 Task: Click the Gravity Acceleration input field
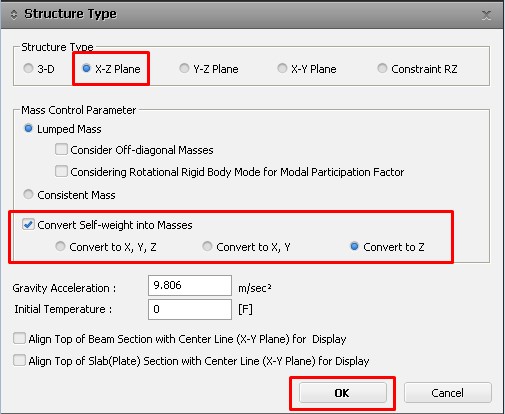click(190, 285)
